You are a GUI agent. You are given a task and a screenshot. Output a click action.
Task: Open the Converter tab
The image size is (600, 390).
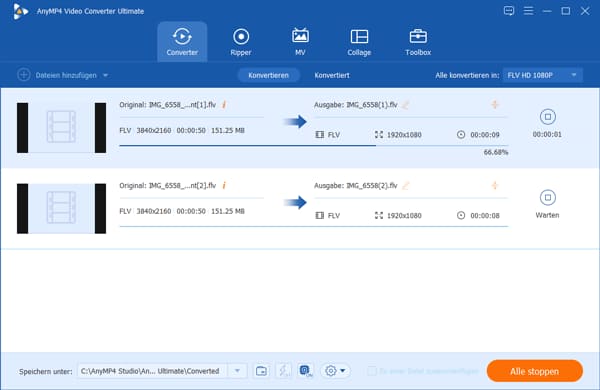coord(182,42)
